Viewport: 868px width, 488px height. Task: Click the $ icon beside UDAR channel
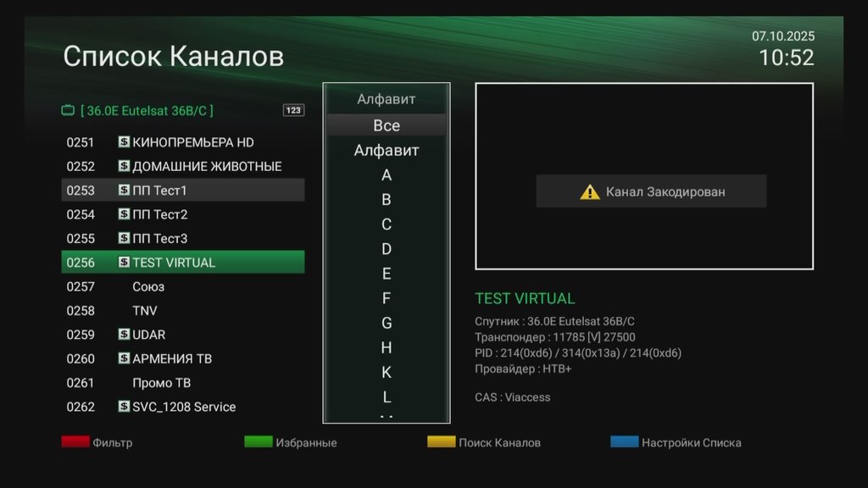[124, 335]
